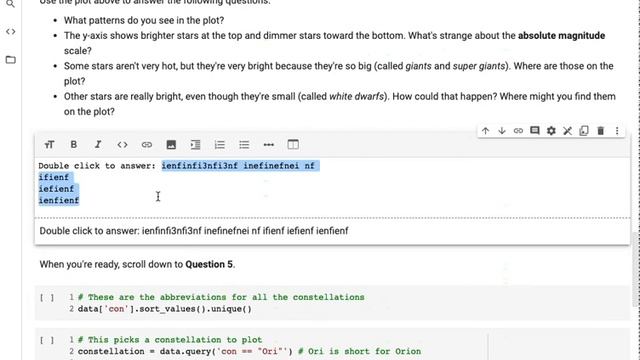640x360 pixels.
Task: Move the cell down
Action: (x=502, y=131)
